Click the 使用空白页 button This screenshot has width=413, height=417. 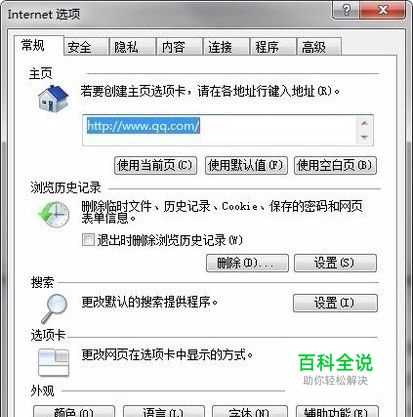(x=335, y=165)
